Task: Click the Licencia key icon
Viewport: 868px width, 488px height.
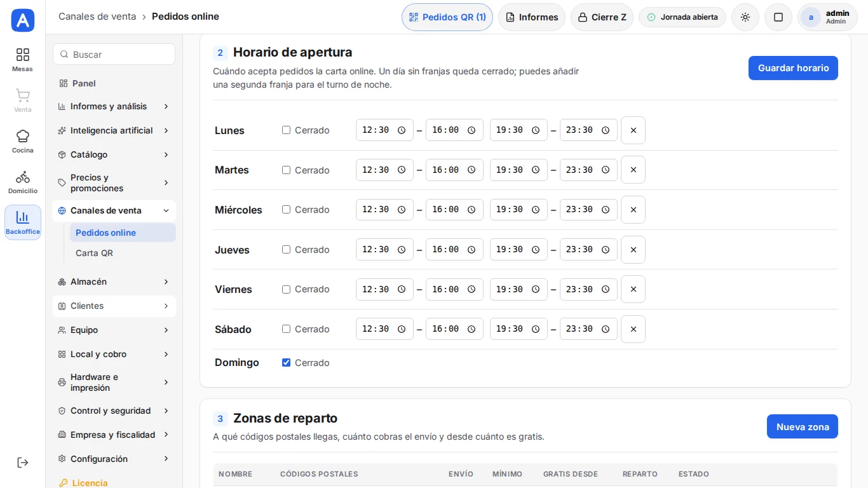Action: [x=63, y=483]
